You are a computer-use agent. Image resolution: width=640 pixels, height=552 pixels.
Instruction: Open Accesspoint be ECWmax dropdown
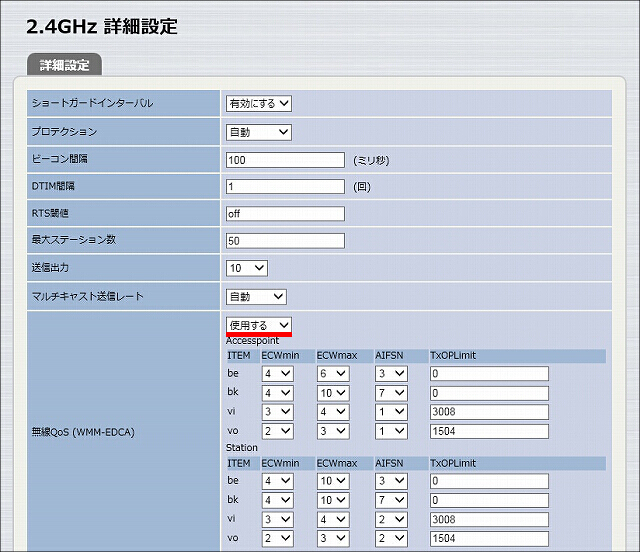333,374
